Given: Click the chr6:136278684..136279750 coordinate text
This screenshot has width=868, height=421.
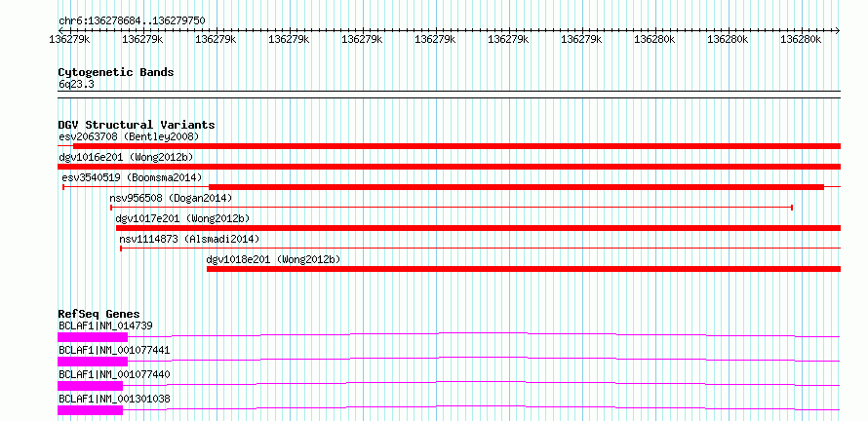Looking at the screenshot, I should click(x=133, y=21).
